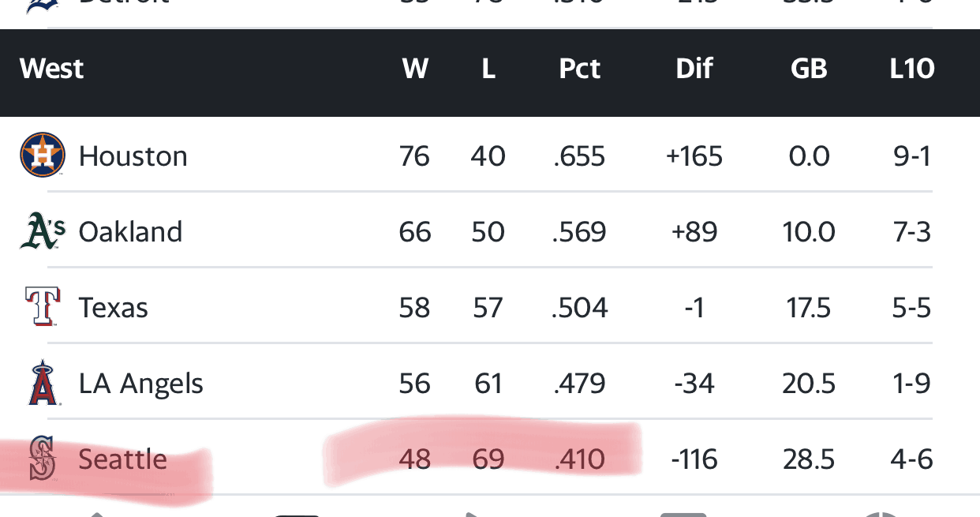Open the Houston team page
Screen dimensions: 980x517
(x=133, y=155)
